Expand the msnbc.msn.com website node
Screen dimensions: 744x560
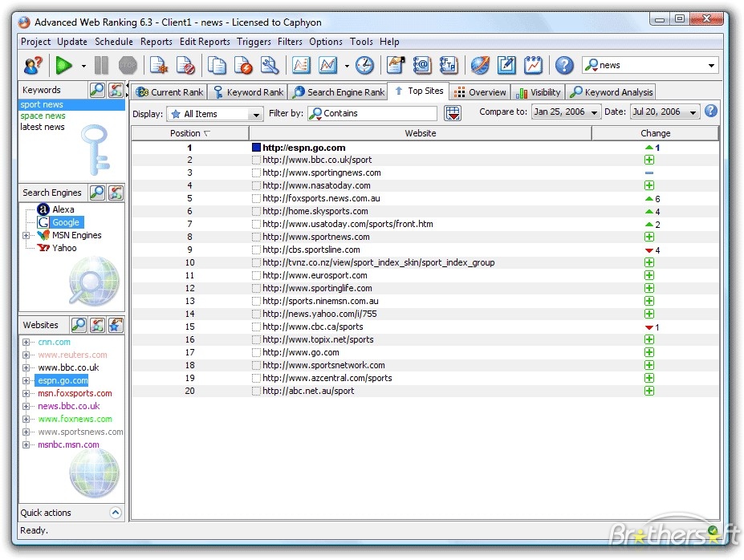coord(26,444)
